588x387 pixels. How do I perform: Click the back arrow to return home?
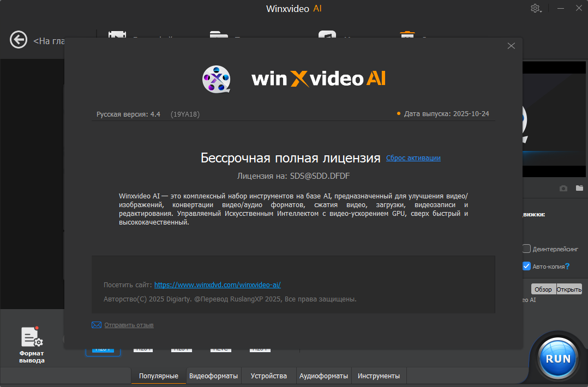(x=19, y=40)
